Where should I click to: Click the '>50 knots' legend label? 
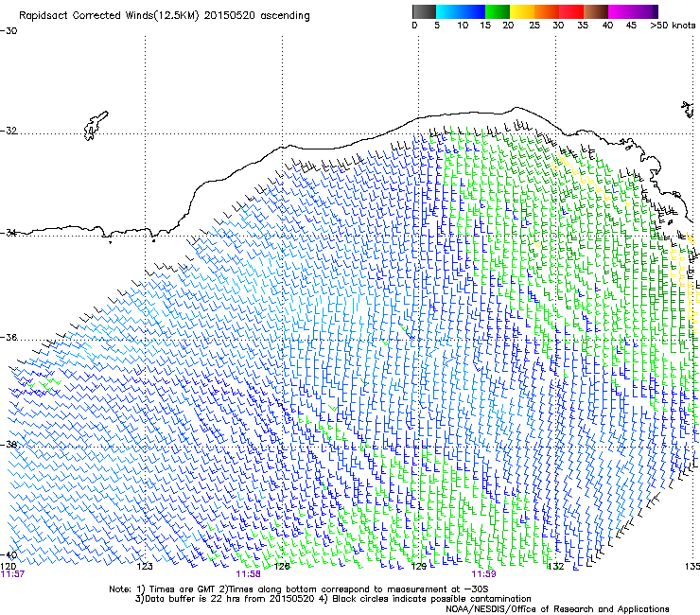tap(673, 26)
